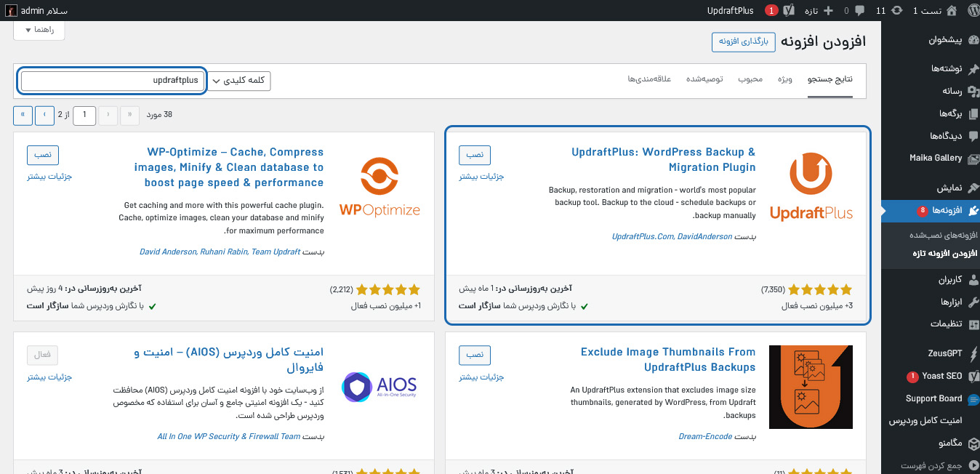
Task: Open جزئیات بیشتر for Exclude Image Thumbnails
Action: (481, 377)
